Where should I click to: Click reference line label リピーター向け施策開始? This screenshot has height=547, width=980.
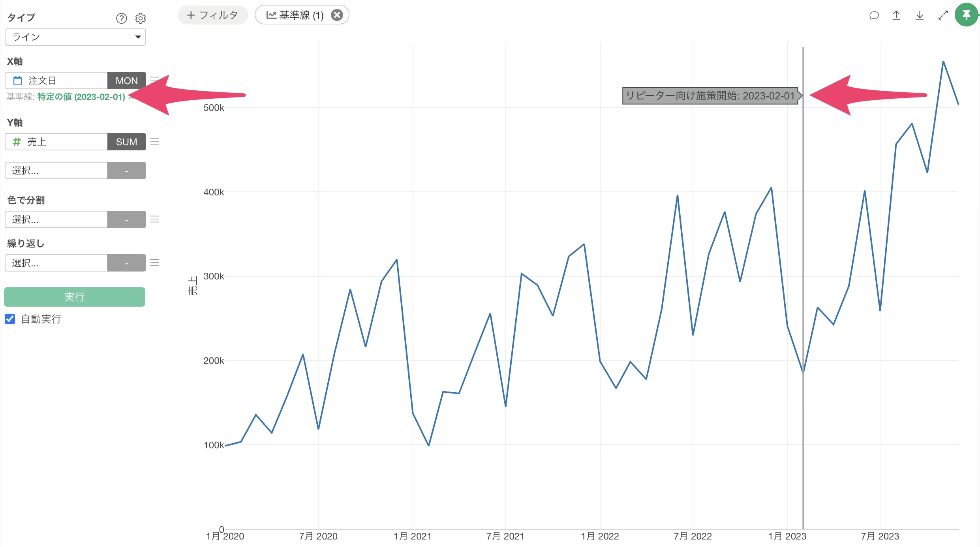tap(710, 96)
